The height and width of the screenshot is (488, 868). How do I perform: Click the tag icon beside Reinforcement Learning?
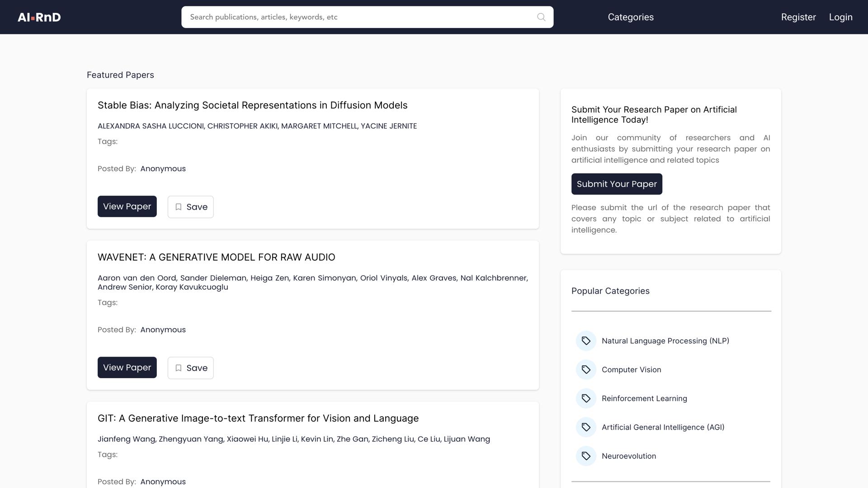click(586, 399)
